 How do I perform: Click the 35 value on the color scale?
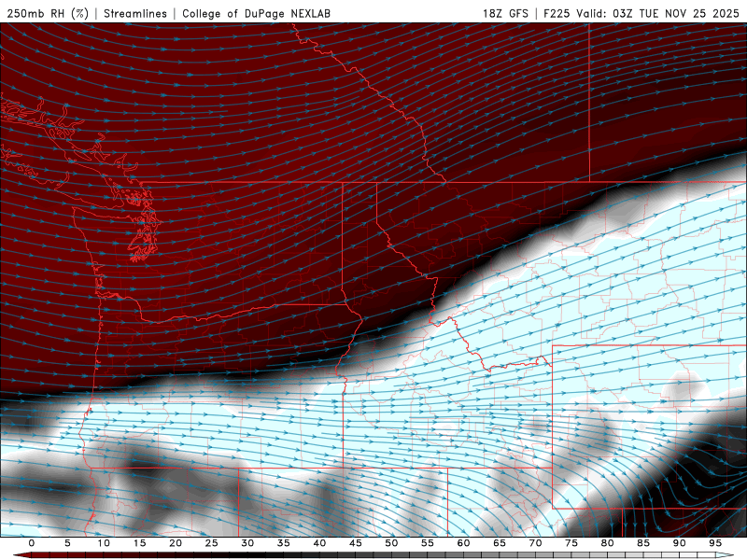point(284,543)
